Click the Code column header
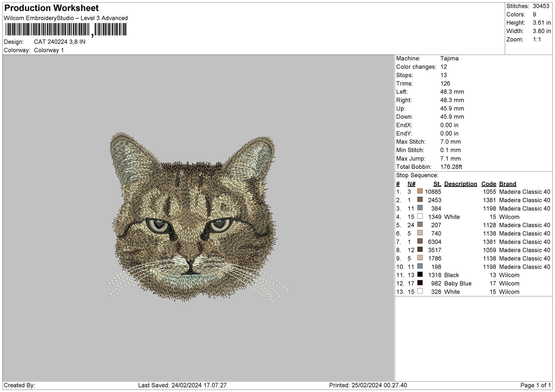 click(x=489, y=184)
